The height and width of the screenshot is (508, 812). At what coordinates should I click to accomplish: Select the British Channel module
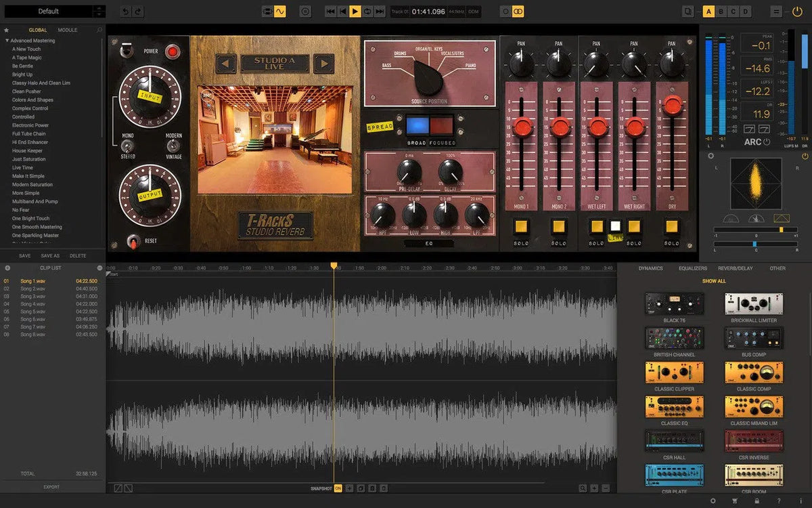674,337
